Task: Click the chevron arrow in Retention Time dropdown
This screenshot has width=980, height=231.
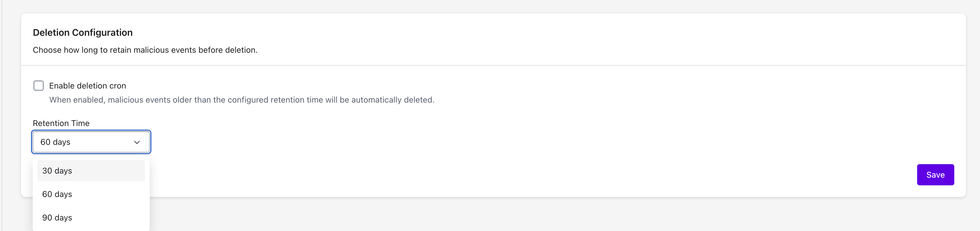Action: click(x=137, y=142)
